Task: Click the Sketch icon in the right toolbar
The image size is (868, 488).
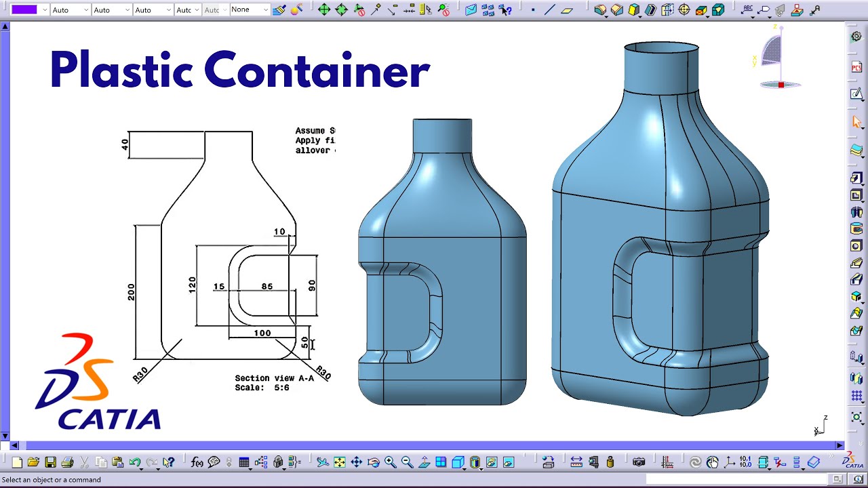Action: (856, 94)
